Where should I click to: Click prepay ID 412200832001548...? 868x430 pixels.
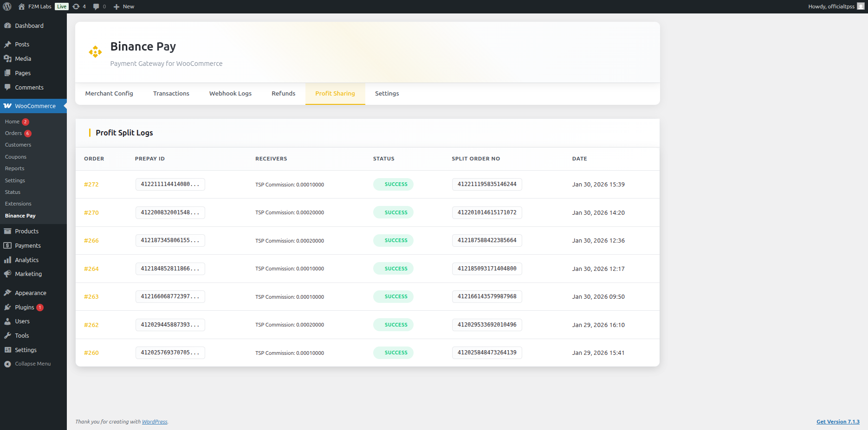[x=170, y=212]
